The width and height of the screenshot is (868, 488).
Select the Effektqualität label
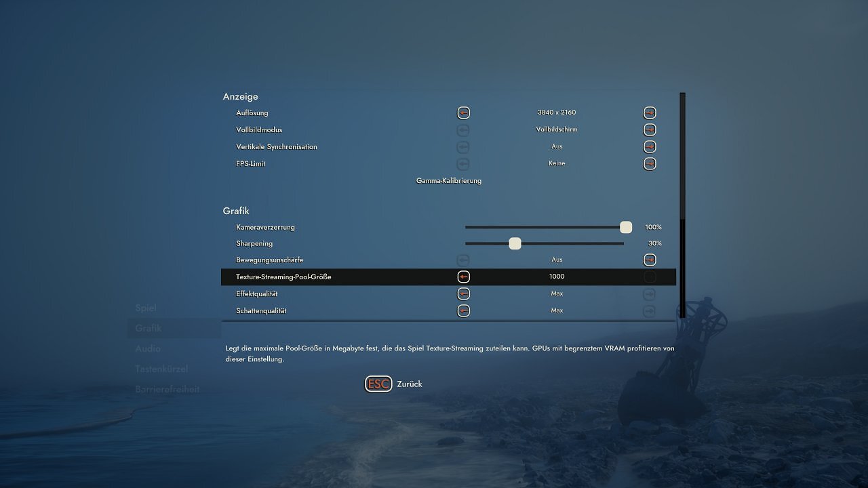click(x=257, y=294)
